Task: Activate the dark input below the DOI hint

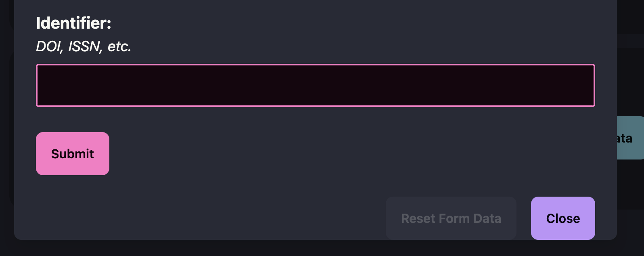Action: (x=315, y=85)
